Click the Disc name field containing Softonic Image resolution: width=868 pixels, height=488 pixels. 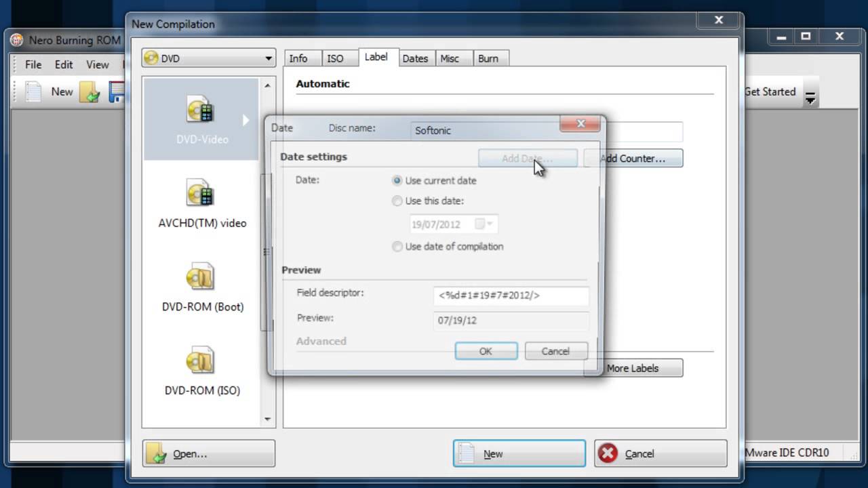pos(547,131)
